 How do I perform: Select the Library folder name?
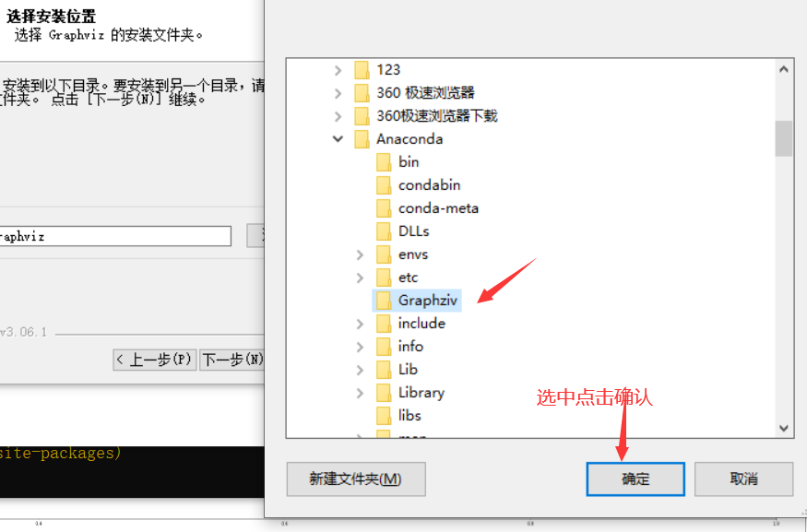421,393
